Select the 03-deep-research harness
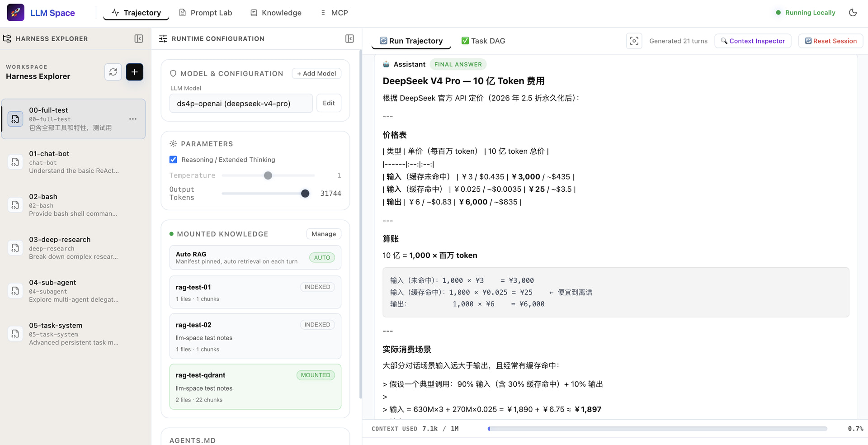Image resolution: width=868 pixels, height=445 pixels. tap(73, 248)
